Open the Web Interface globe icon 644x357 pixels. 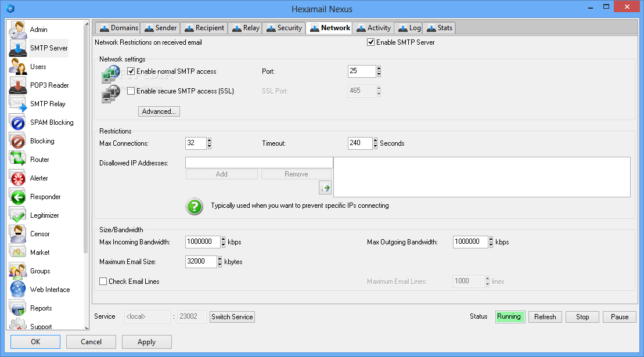(17, 290)
